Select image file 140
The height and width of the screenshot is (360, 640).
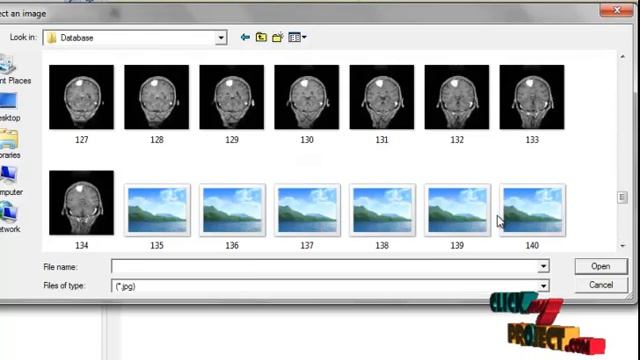click(532, 210)
